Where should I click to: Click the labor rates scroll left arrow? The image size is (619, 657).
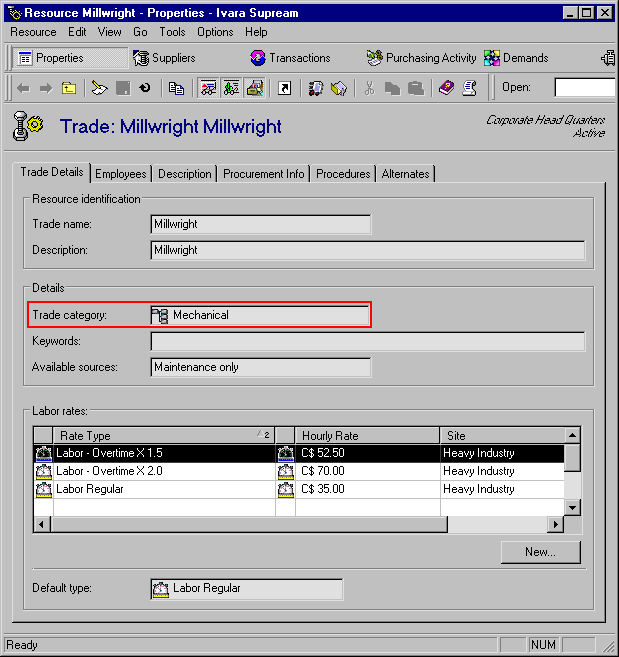(x=42, y=525)
